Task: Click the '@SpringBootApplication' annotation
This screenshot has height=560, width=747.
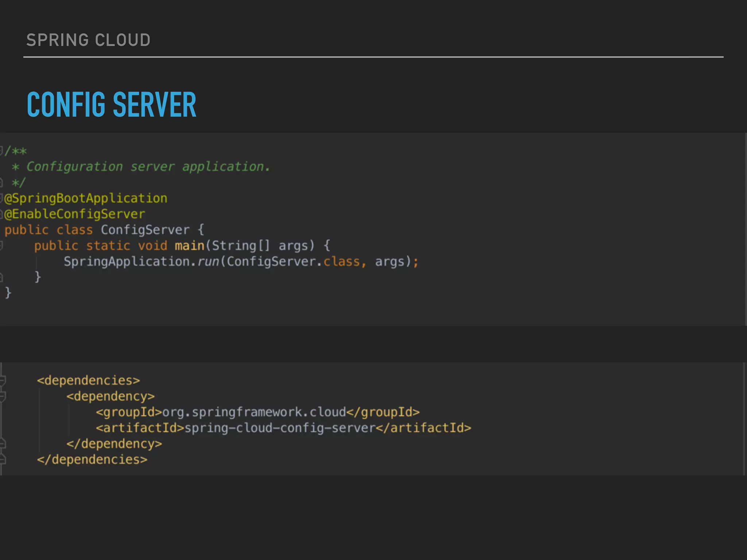Action: tap(86, 198)
